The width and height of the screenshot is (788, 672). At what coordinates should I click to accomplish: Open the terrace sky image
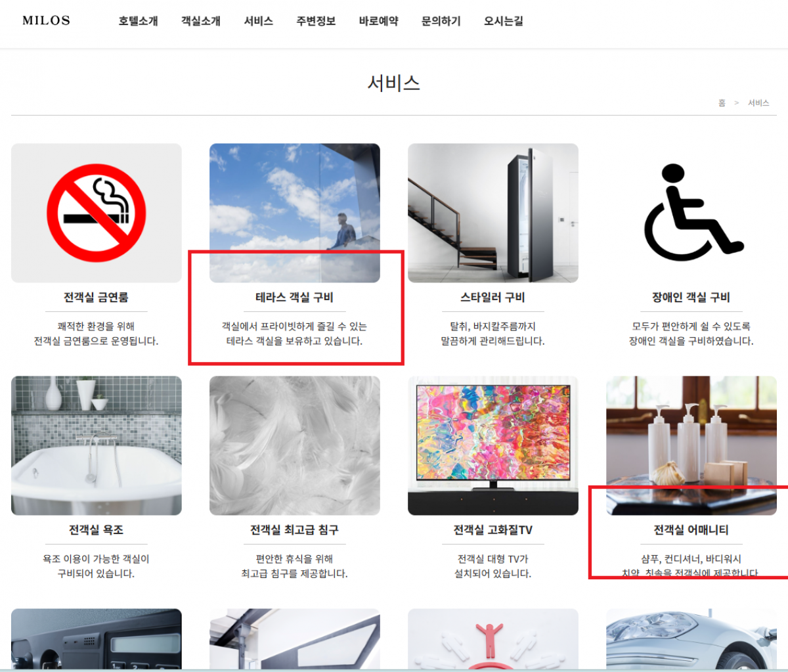294,197
